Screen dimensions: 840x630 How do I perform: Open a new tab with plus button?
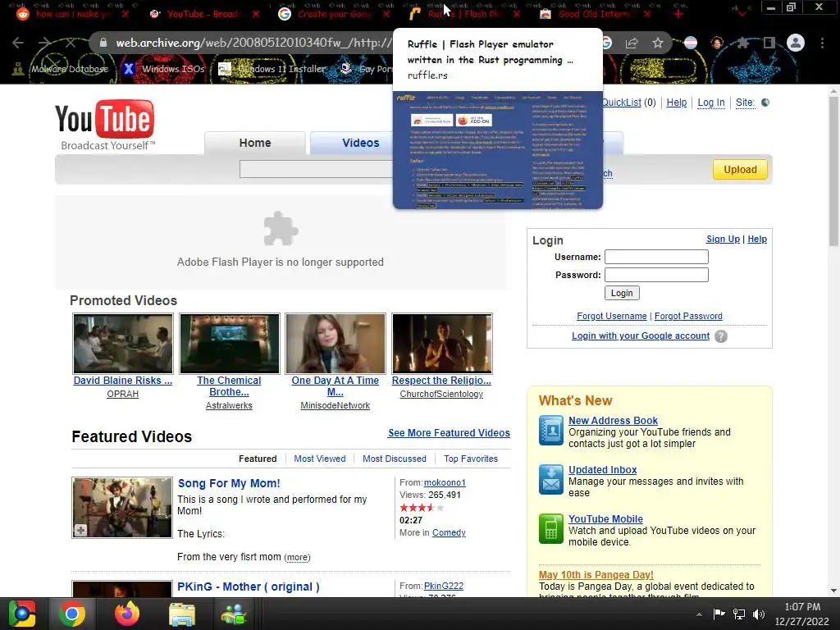[x=678, y=14]
